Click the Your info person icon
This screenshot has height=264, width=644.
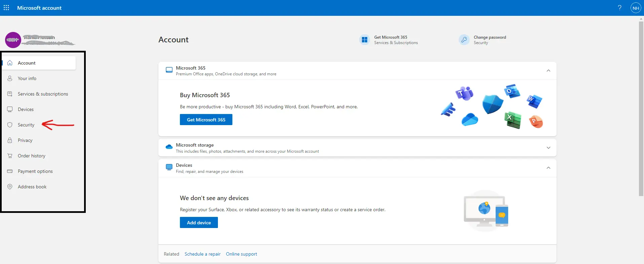(x=10, y=78)
